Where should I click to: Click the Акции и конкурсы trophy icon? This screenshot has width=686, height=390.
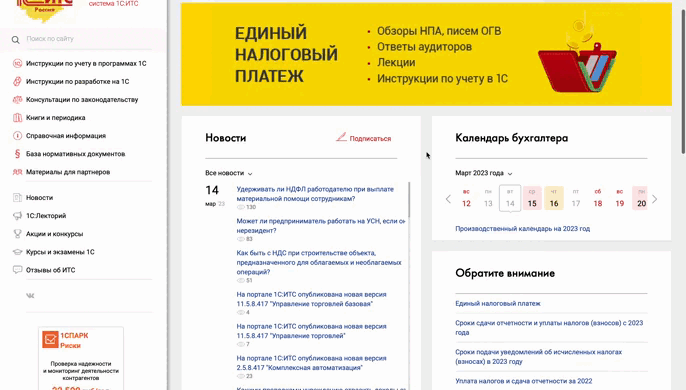tap(17, 234)
